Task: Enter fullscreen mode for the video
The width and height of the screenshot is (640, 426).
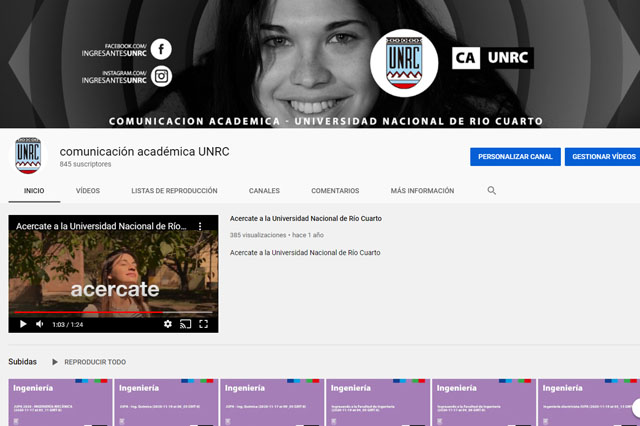Action: point(203,324)
